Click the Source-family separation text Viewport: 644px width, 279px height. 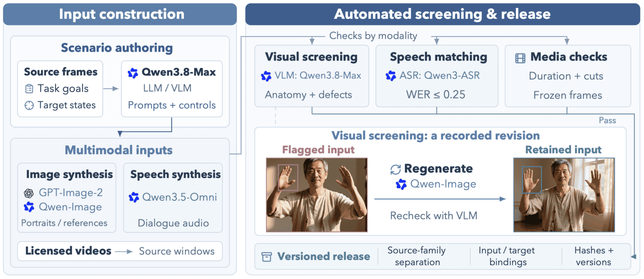[x=417, y=256]
